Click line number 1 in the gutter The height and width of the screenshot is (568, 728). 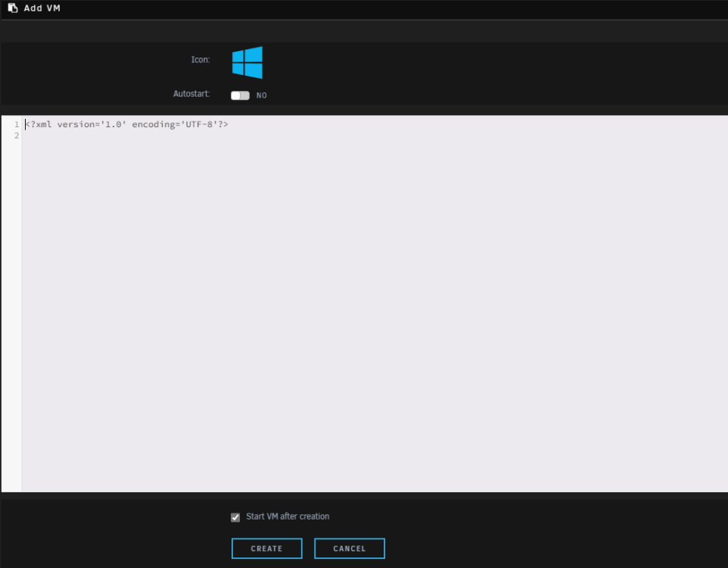[17, 124]
